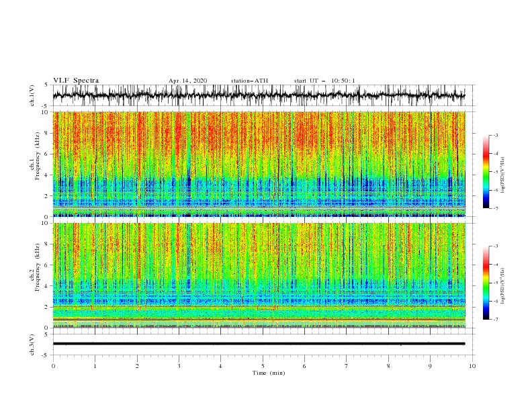Click lower log(PSD)(V²/Hz) colorbar label

point(502,285)
